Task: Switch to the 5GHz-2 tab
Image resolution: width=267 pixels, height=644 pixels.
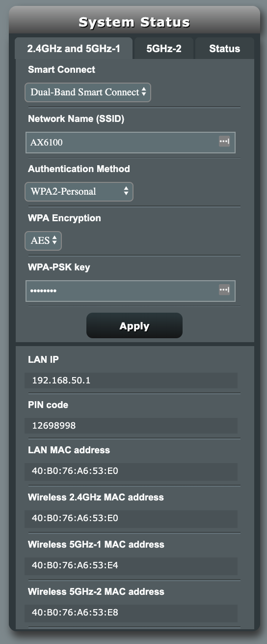Action: pyautogui.click(x=164, y=49)
